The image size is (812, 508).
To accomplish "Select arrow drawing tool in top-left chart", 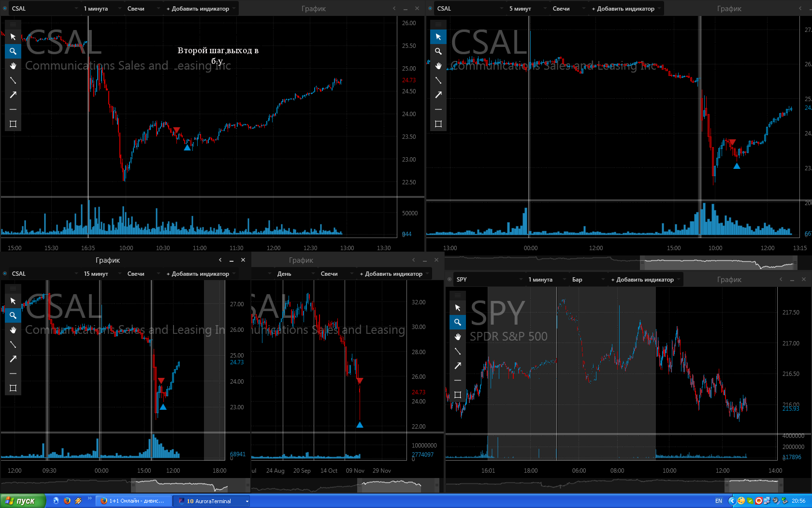I will point(13,95).
